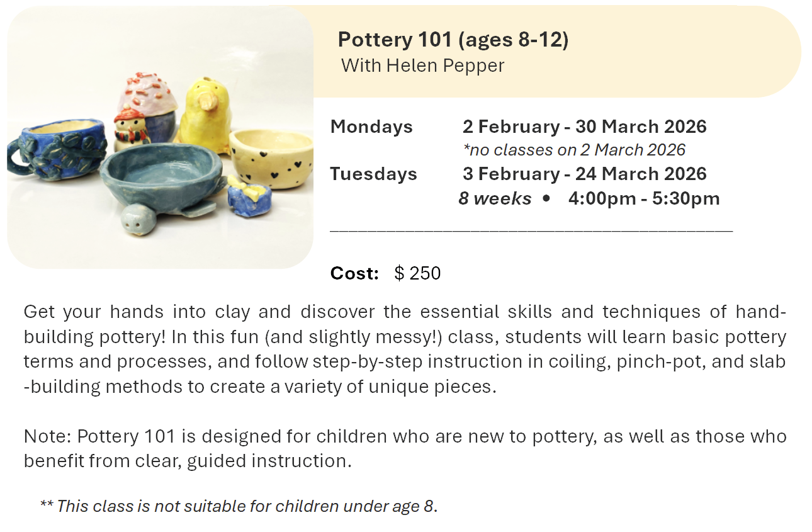Click the Tuesdays label
The width and height of the screenshot is (812, 532).
click(373, 174)
